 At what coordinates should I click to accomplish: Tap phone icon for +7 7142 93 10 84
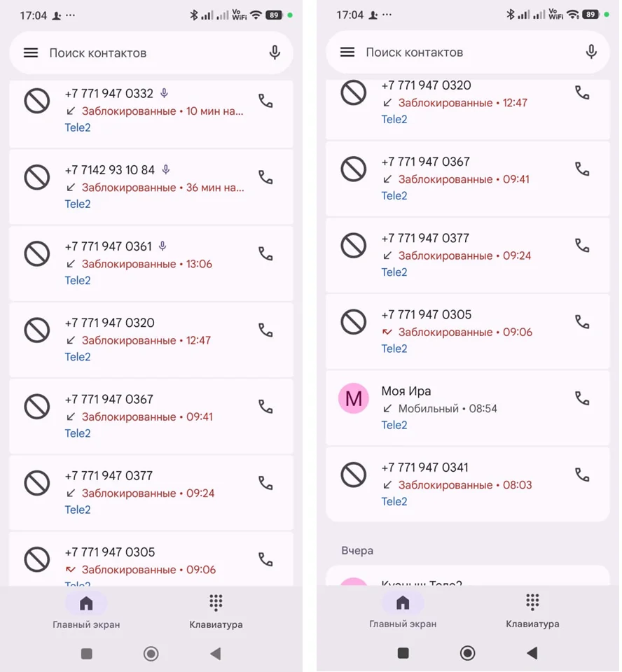point(265,177)
